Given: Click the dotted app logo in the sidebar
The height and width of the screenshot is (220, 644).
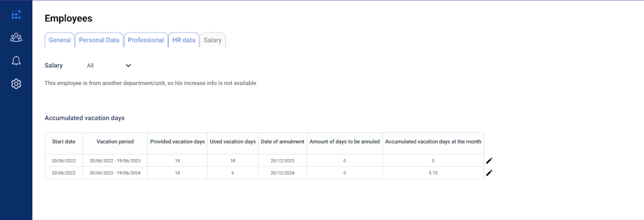Looking at the screenshot, I should (16, 15).
